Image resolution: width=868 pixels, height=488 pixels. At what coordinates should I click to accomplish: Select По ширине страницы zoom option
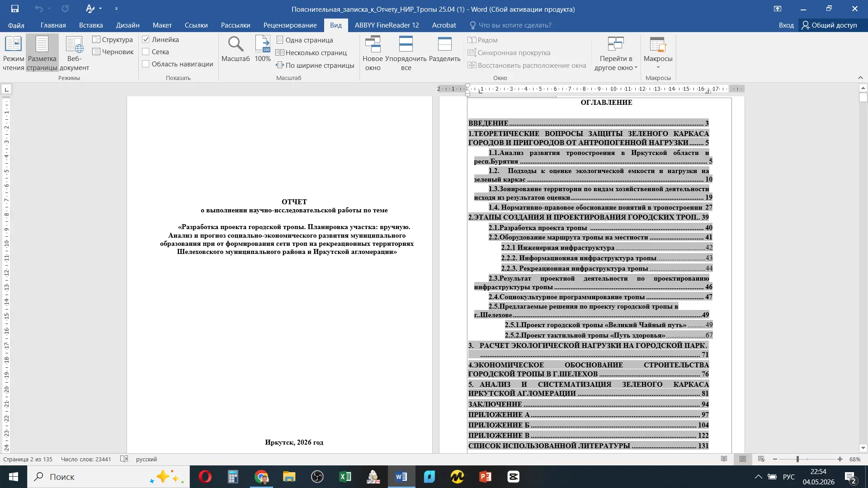(x=315, y=66)
